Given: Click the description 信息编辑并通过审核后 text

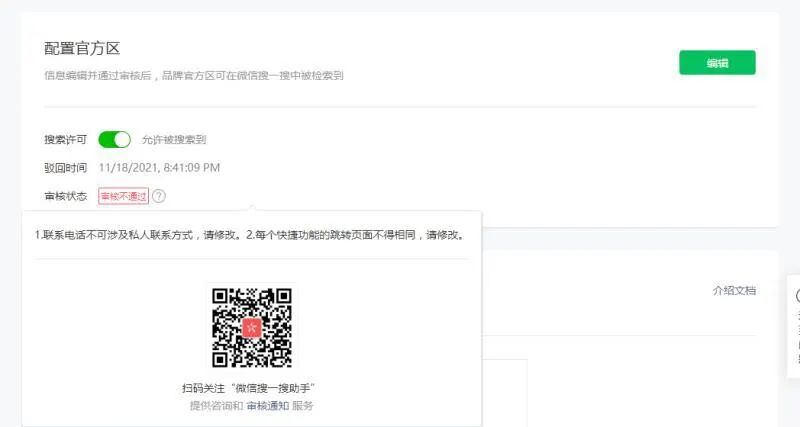Looking at the screenshot, I should (194, 76).
